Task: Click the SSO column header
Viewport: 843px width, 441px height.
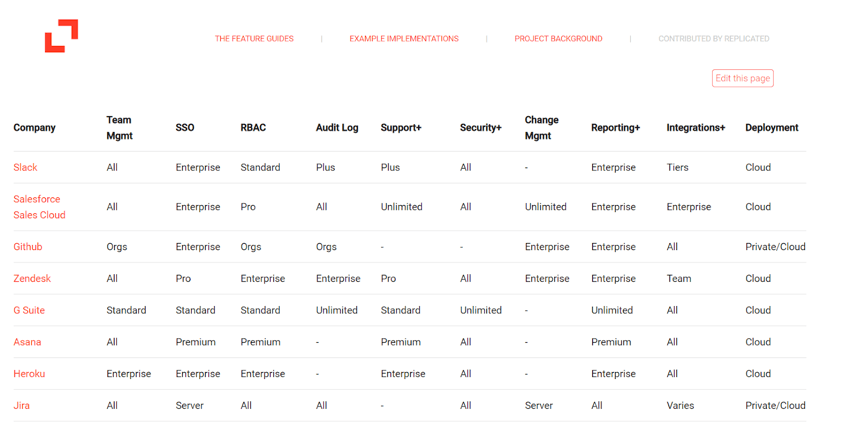Action: (185, 128)
